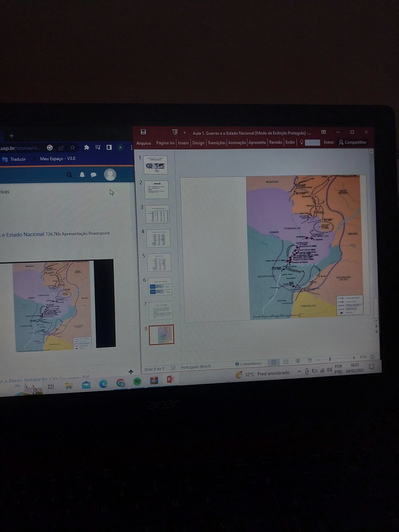Open new tab in Chrome browser
Viewport: 399px width, 532px height.
(x=12, y=136)
